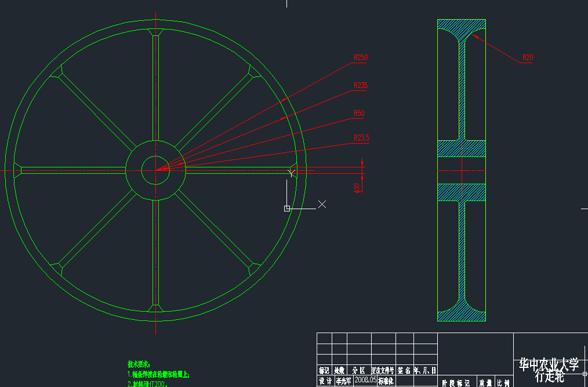Click the 行走轮 part name text
588x387 pixels.
pos(550,376)
